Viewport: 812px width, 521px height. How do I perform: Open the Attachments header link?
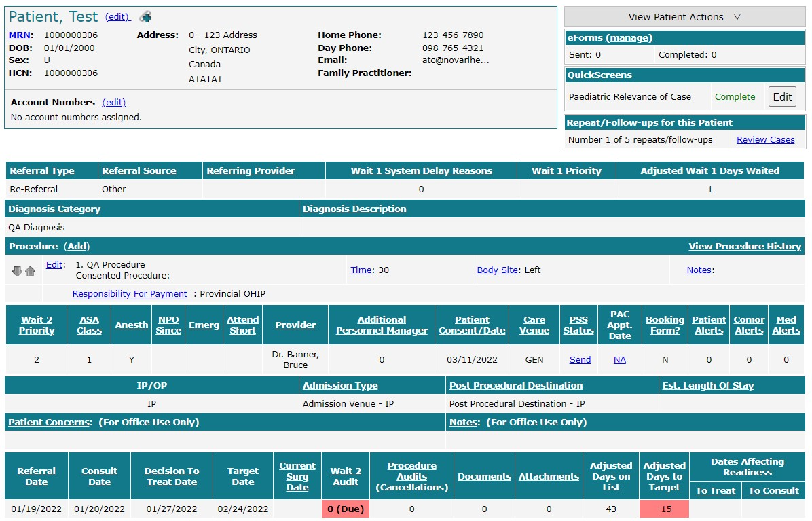[x=549, y=477]
